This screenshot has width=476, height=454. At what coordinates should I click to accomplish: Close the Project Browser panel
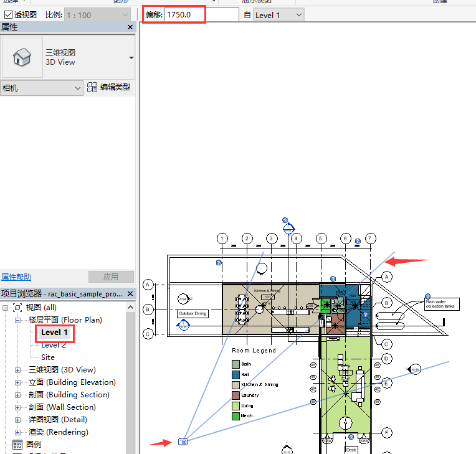tap(130, 293)
